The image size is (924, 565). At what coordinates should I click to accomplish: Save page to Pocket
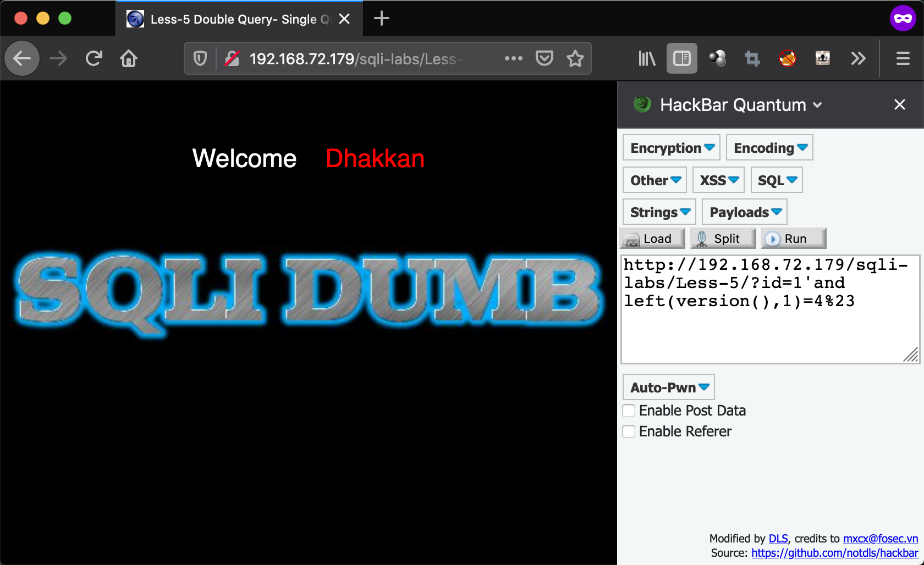[x=544, y=58]
